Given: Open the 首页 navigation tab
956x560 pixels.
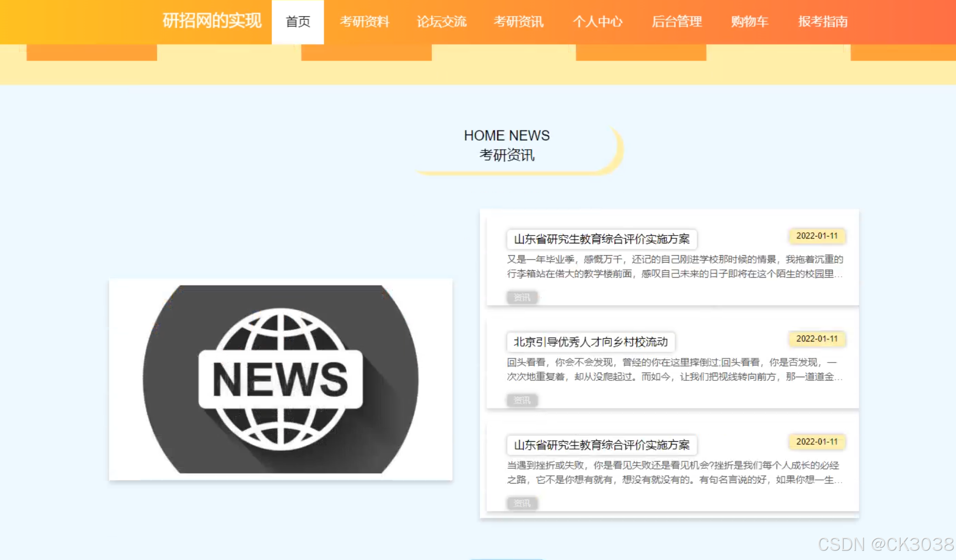Looking at the screenshot, I should (x=298, y=22).
